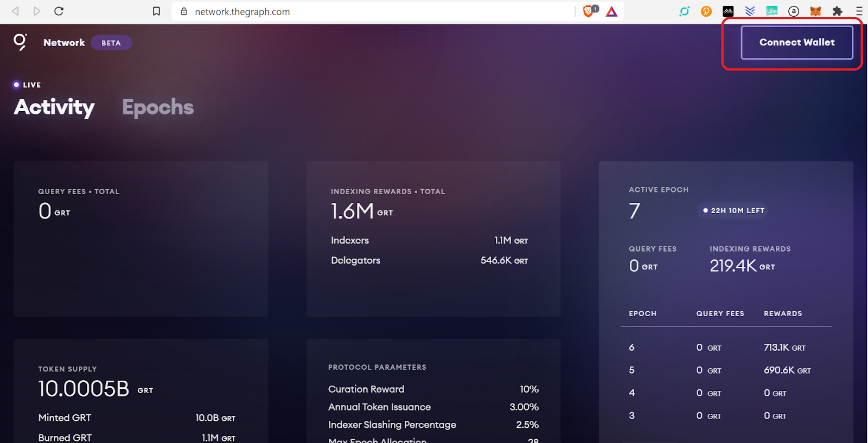Focus the network.thegraph.com address bar
This screenshot has width=868, height=443.
point(373,11)
